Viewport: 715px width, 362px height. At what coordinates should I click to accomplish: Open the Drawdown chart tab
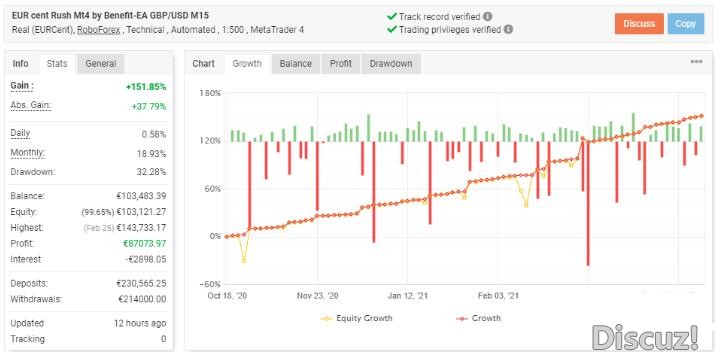pyautogui.click(x=391, y=64)
